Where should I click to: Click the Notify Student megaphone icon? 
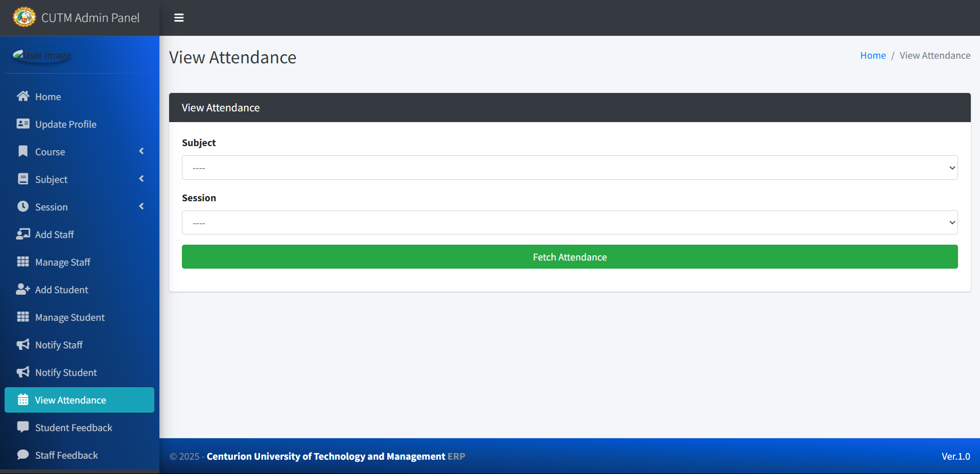click(x=23, y=372)
